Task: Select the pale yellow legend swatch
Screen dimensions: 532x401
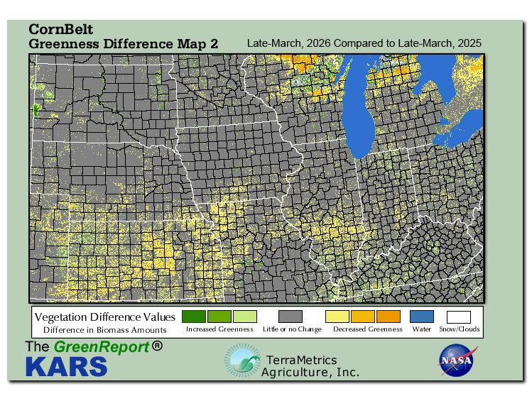Action: click(337, 316)
